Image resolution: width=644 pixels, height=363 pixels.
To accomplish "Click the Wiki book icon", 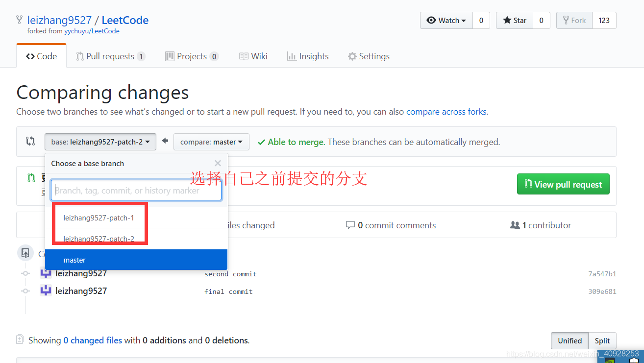I will [244, 56].
